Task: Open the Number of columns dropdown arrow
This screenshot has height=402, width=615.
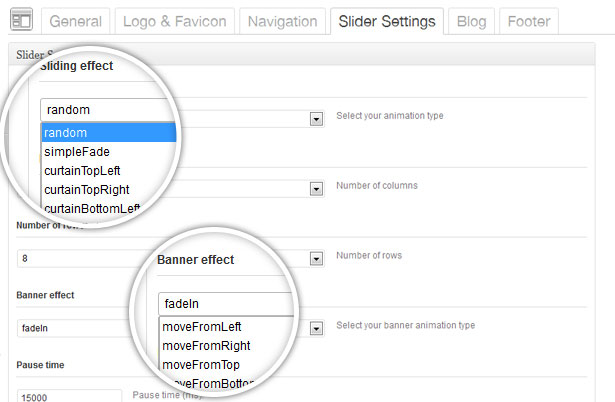Action: pyautogui.click(x=316, y=187)
